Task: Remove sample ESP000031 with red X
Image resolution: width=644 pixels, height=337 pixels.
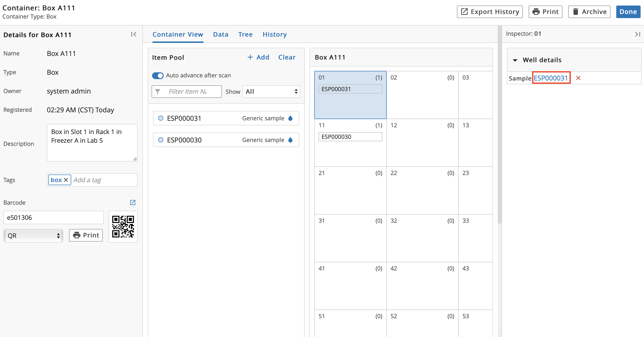Action: 578,78
